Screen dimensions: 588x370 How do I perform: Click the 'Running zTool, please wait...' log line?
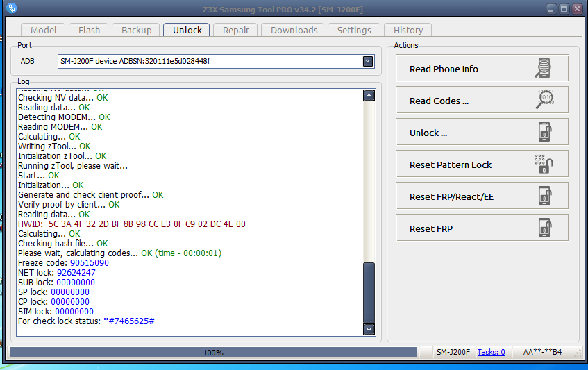coord(73,166)
